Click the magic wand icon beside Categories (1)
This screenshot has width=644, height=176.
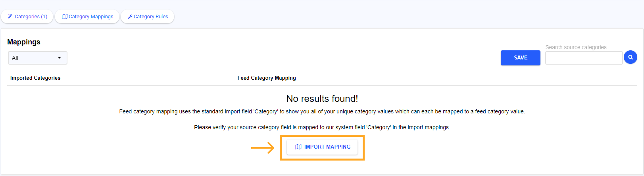10,17
